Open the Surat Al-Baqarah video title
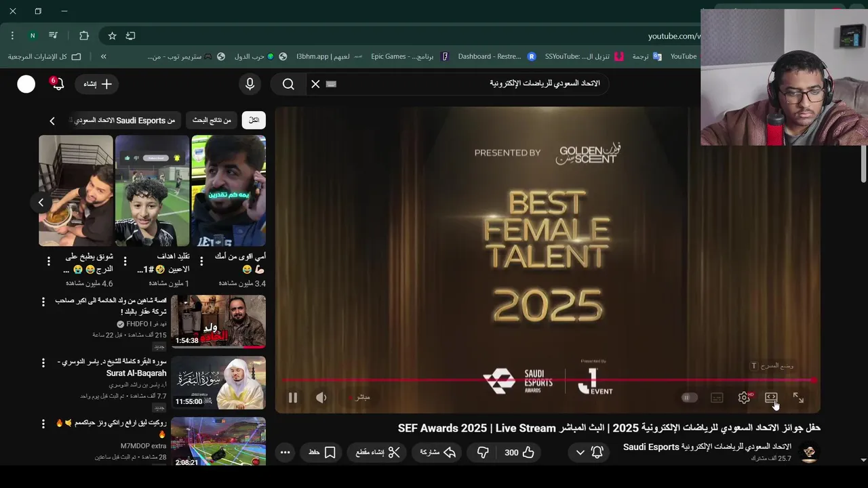Viewport: 868px width, 488px height. click(112, 367)
